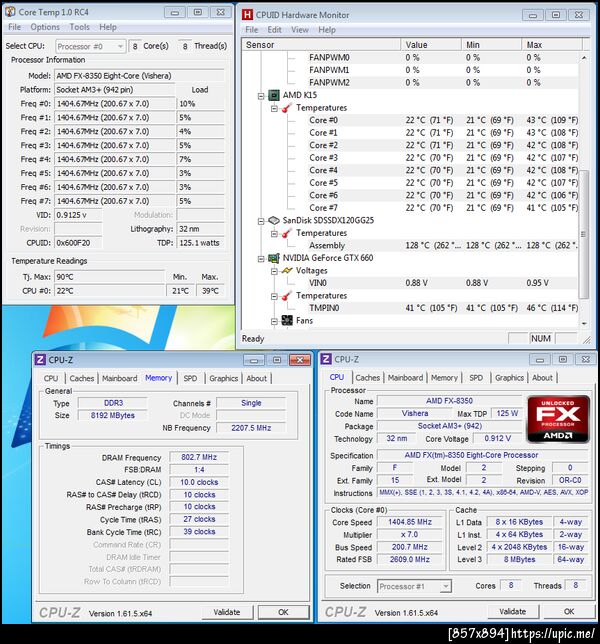600x644 pixels.
Task: Click OK in the CPU-Z CPU window
Action: [x=569, y=611]
